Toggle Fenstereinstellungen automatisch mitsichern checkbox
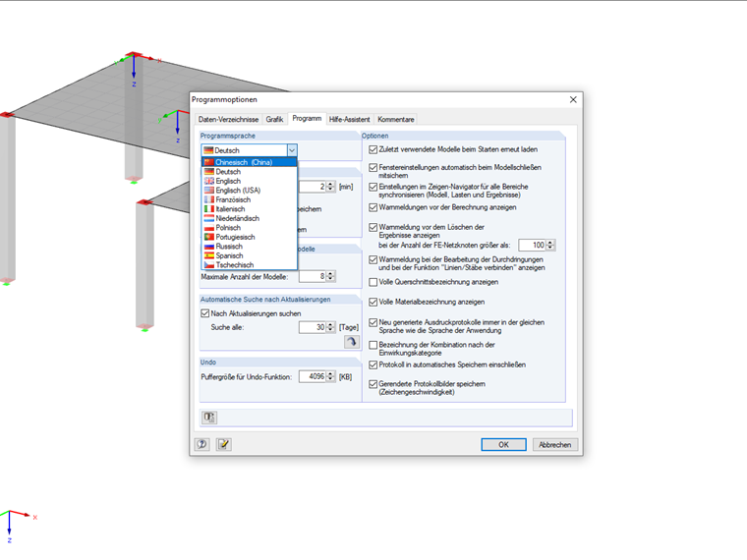Image resolution: width=747 pixels, height=560 pixels. [x=373, y=168]
